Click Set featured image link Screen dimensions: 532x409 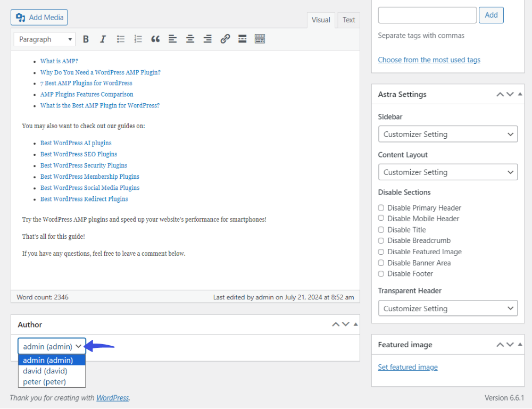pyautogui.click(x=408, y=367)
